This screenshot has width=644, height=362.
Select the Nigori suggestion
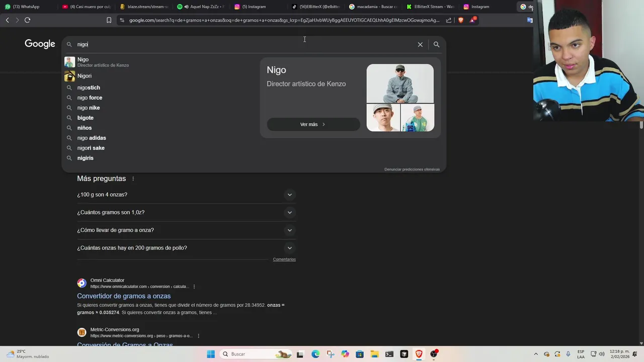click(x=159, y=76)
